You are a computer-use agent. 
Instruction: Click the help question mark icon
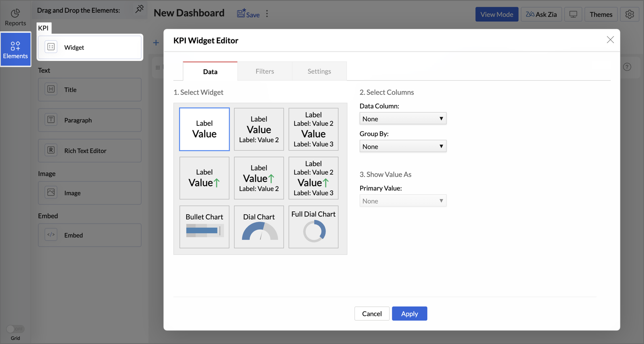(627, 67)
